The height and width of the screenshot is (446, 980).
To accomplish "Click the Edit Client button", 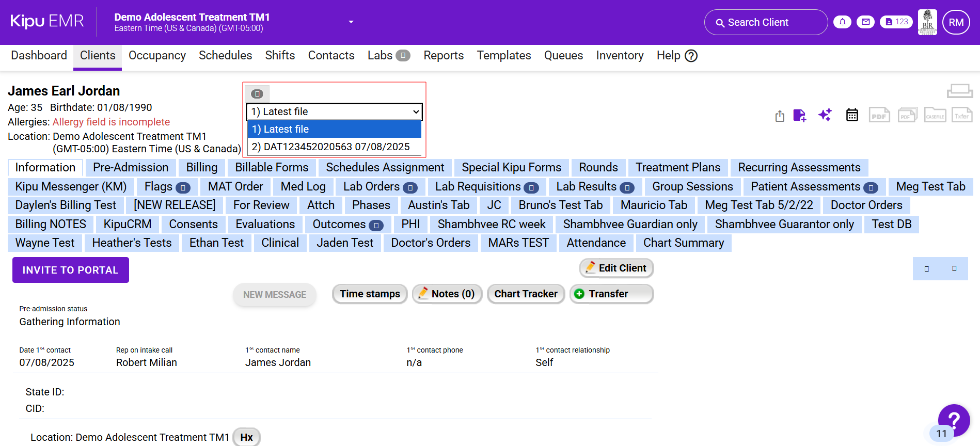I will [617, 268].
